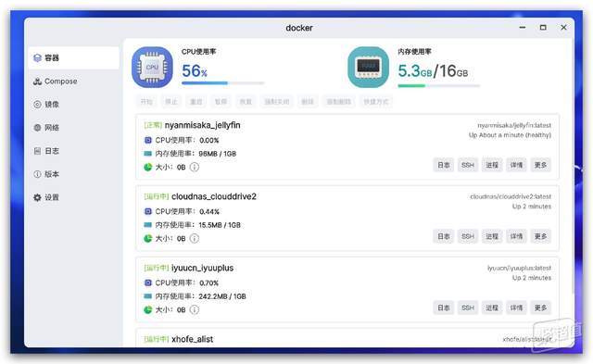The image size is (593, 364).
Task: Click the CPU usage progress bar
Action: [222, 82]
